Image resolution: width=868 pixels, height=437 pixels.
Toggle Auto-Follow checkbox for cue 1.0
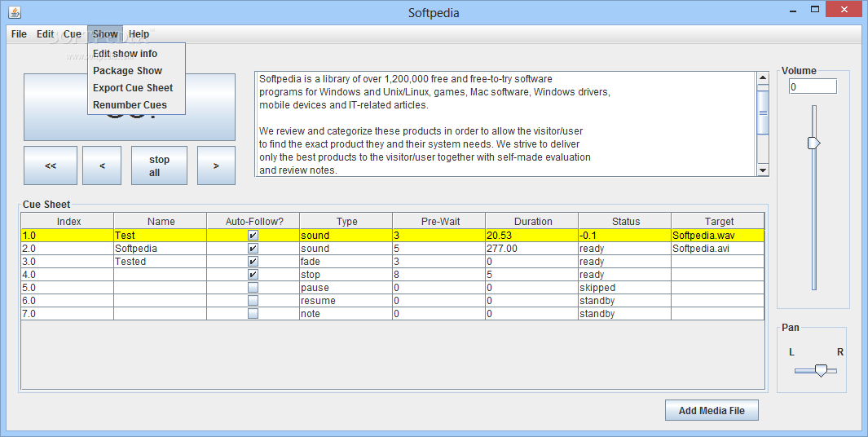[253, 236]
